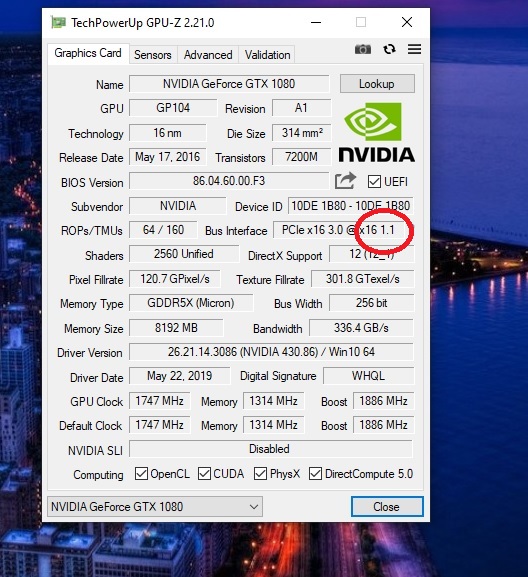
Task: Open the hamburger menu icon
Action: [414, 49]
